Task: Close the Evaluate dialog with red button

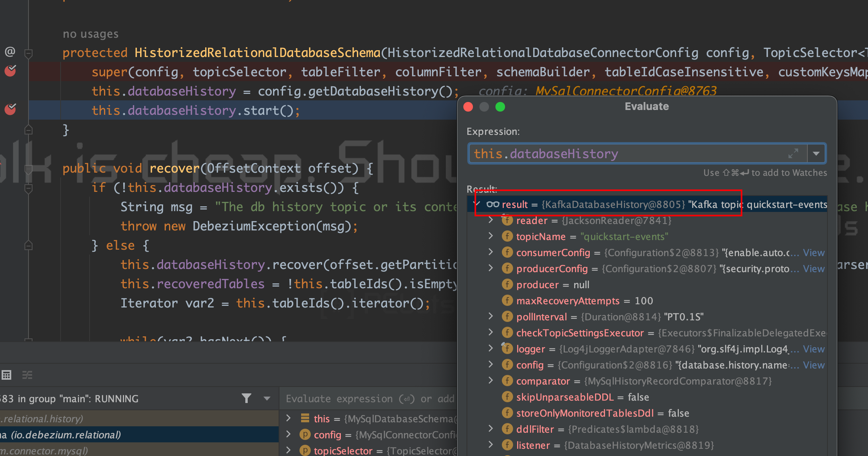Action: click(x=468, y=107)
